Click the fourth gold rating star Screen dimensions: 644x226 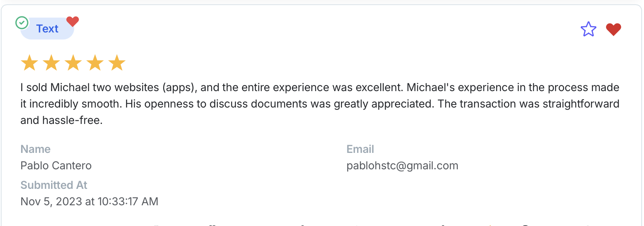[95, 63]
